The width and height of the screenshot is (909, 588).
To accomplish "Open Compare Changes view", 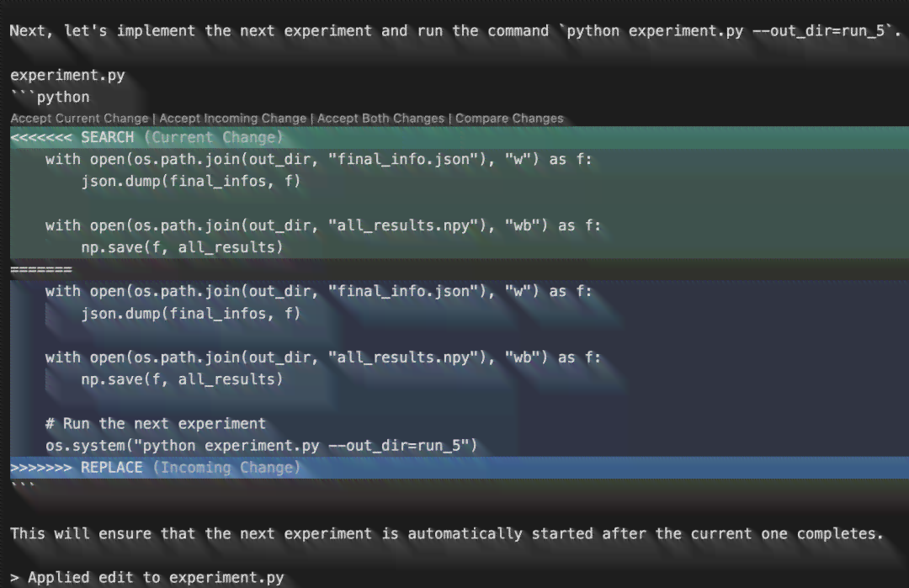I will coord(509,118).
